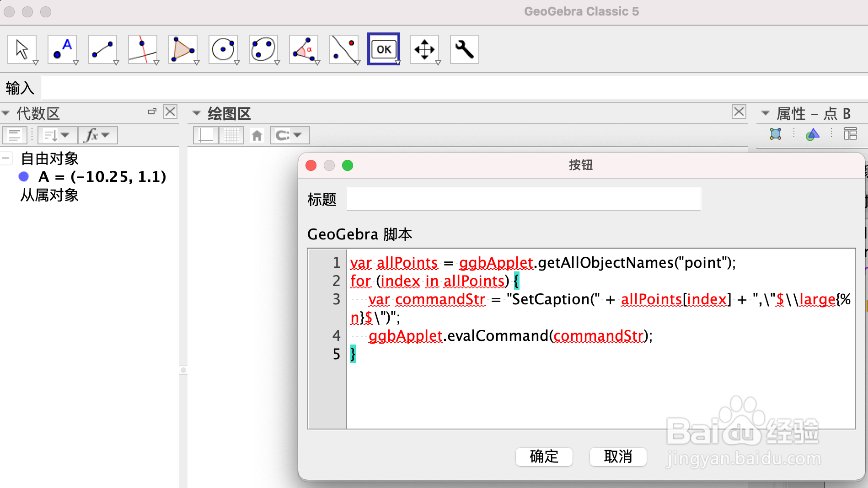Image resolution: width=868 pixels, height=488 pixels.
Task: Toggle grid display in graphics view
Action: pos(231,135)
